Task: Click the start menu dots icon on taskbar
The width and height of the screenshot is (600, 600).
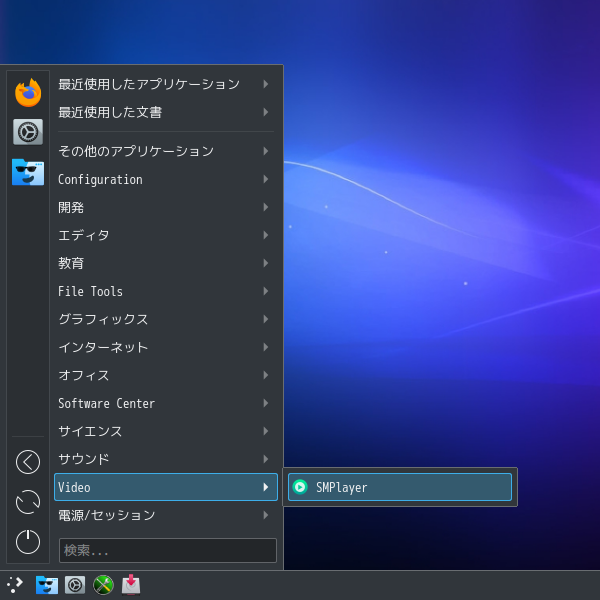Action: [15, 585]
